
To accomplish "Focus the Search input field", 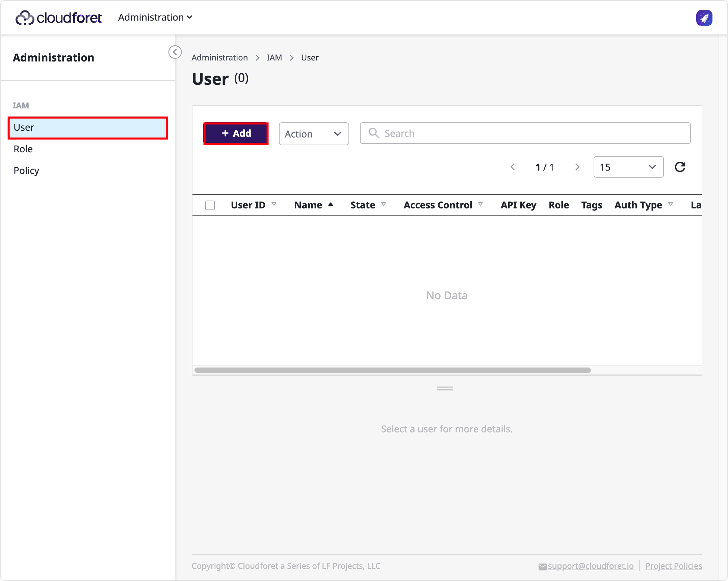I will coord(525,133).
